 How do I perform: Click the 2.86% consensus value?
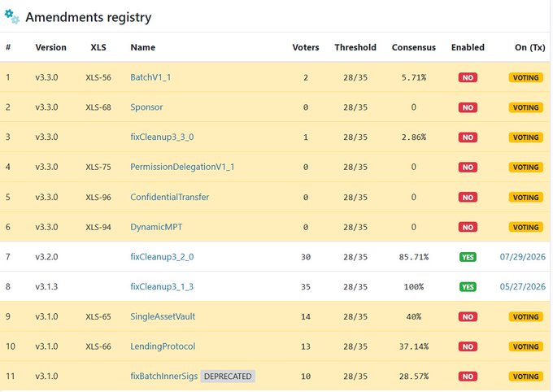click(414, 137)
